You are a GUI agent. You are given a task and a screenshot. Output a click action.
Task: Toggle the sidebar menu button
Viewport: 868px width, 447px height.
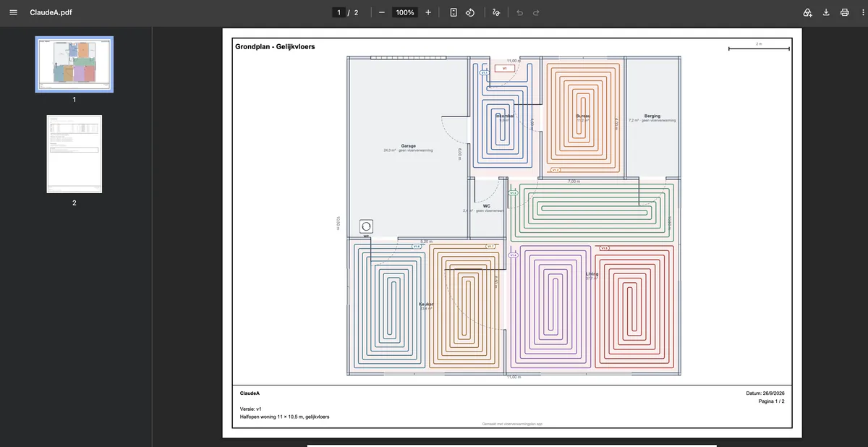click(13, 12)
